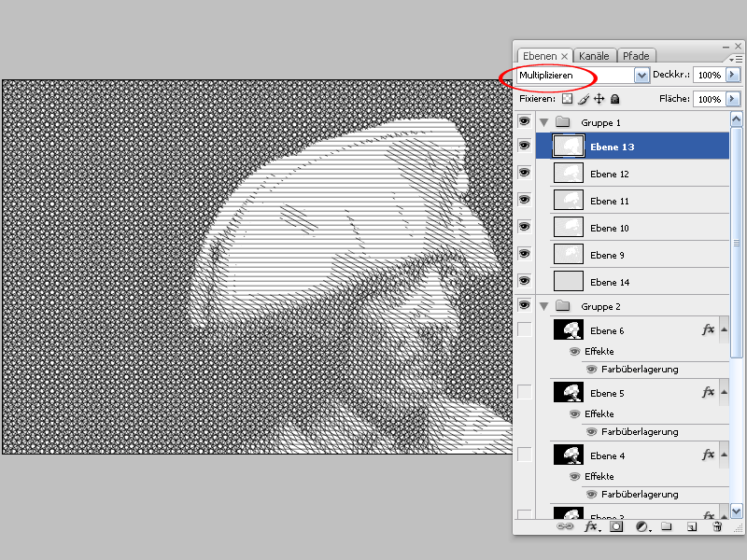Click scroll up arrow in layers list
Viewport: 747px width, 560px height.
point(736,119)
